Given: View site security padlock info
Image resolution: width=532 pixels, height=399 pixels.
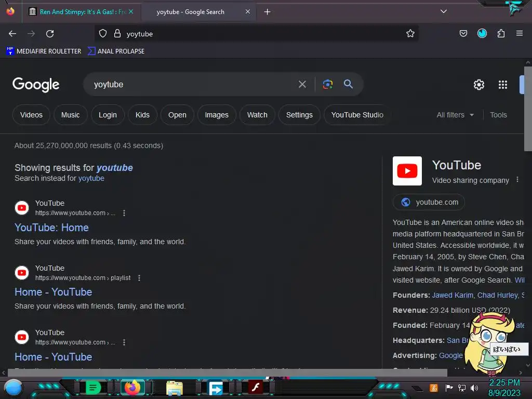Looking at the screenshot, I should point(117,33).
